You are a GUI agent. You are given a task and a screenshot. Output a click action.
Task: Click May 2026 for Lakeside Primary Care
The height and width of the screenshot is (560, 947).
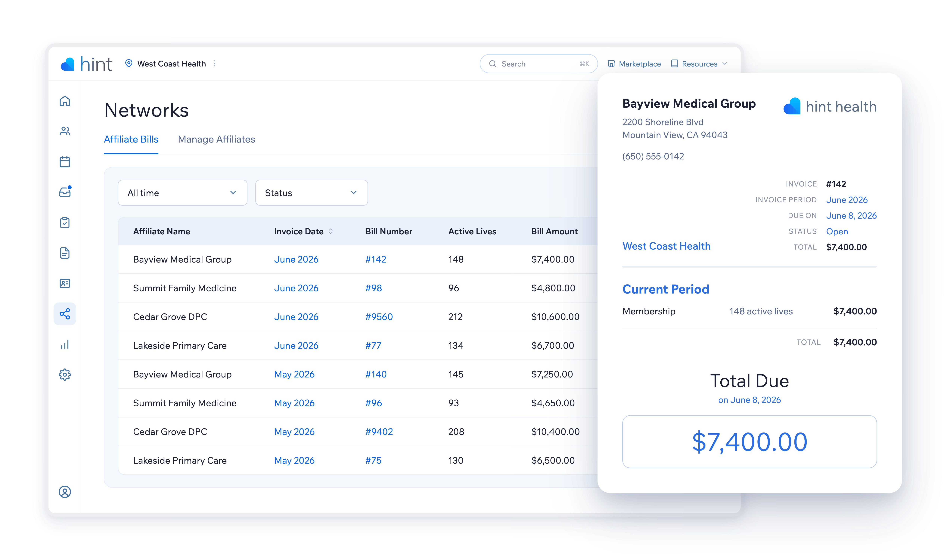pyautogui.click(x=294, y=460)
